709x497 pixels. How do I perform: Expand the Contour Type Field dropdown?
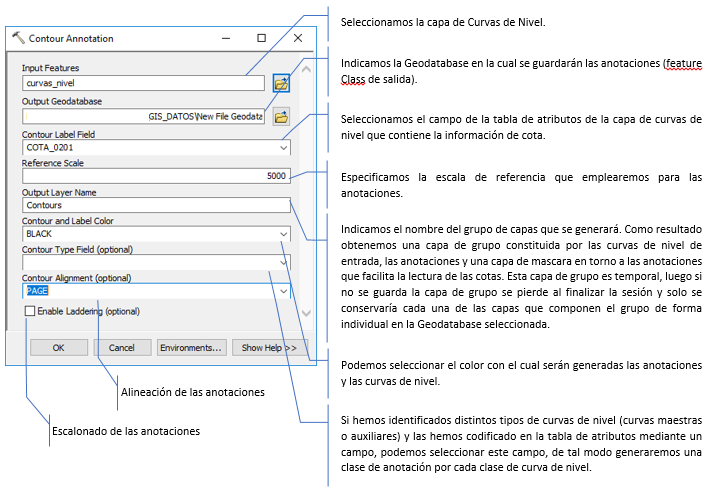[285, 262]
